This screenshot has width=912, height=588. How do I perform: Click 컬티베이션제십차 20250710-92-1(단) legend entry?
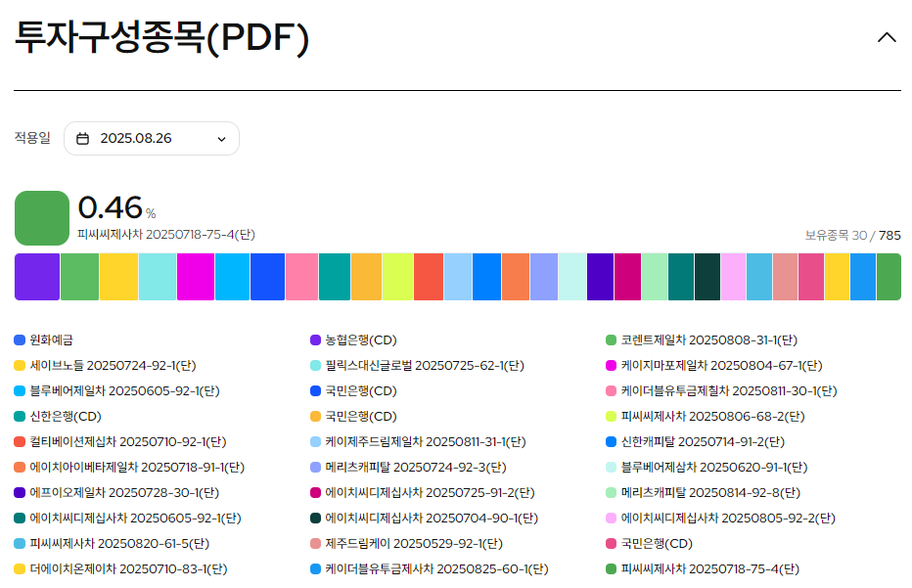(x=120, y=441)
